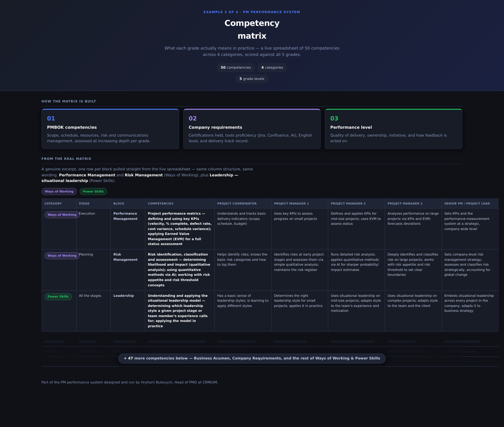
Task: Click the '5 grade levels' pill badge
Action: pyautogui.click(x=252, y=79)
